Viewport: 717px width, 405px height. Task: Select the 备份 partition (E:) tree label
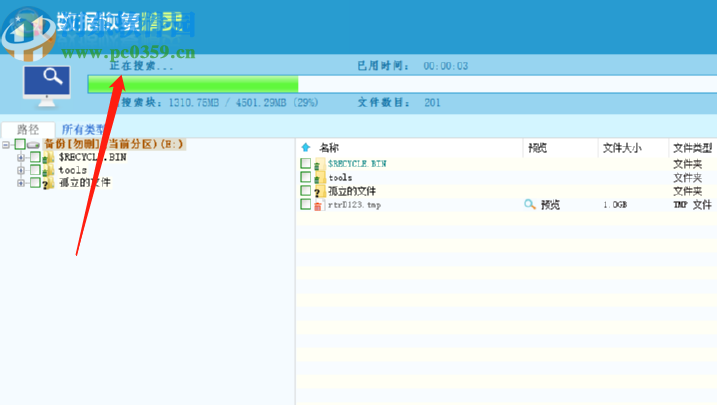pos(114,144)
